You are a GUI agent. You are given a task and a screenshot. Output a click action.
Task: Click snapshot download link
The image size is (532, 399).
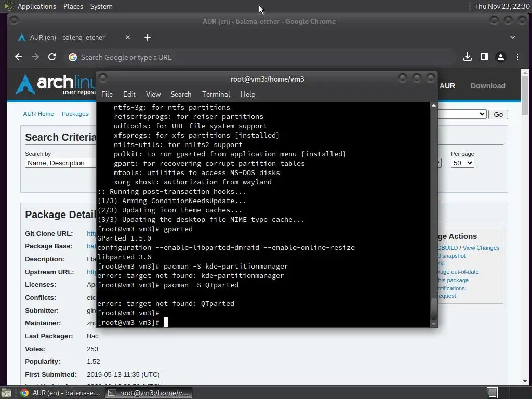[451, 256]
